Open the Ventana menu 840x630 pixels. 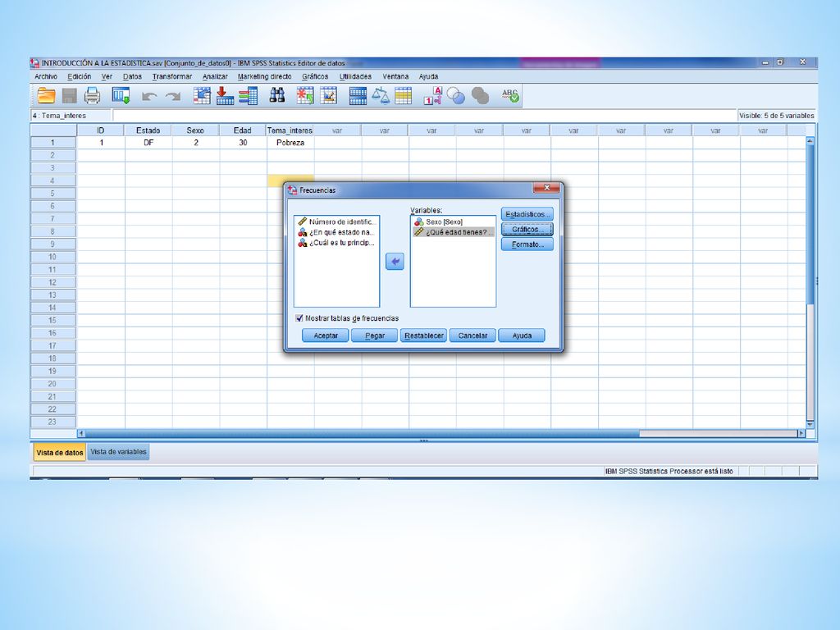(395, 76)
